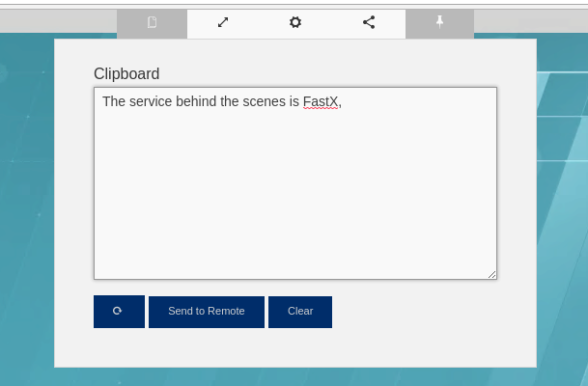Click inside the Clipboard text area

point(295,183)
